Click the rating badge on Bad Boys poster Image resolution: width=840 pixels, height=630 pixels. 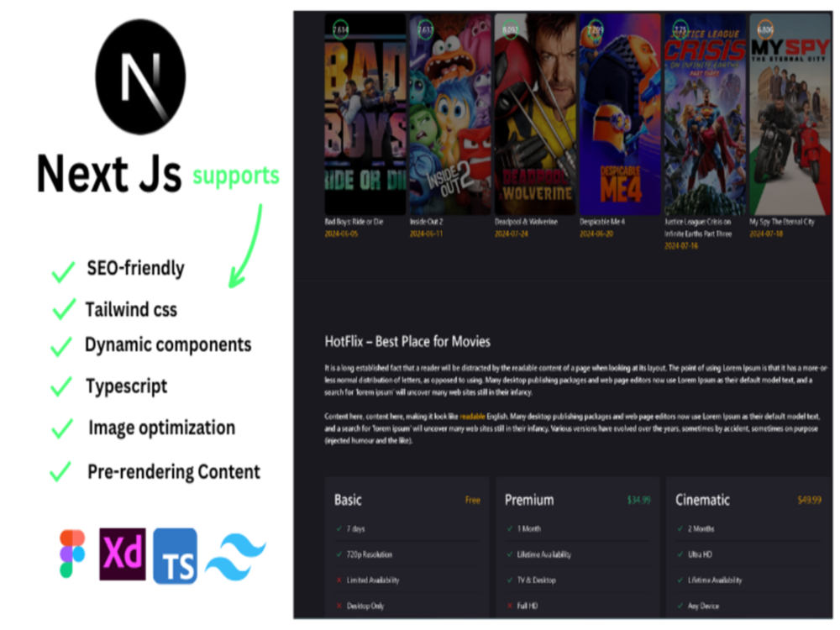(341, 29)
